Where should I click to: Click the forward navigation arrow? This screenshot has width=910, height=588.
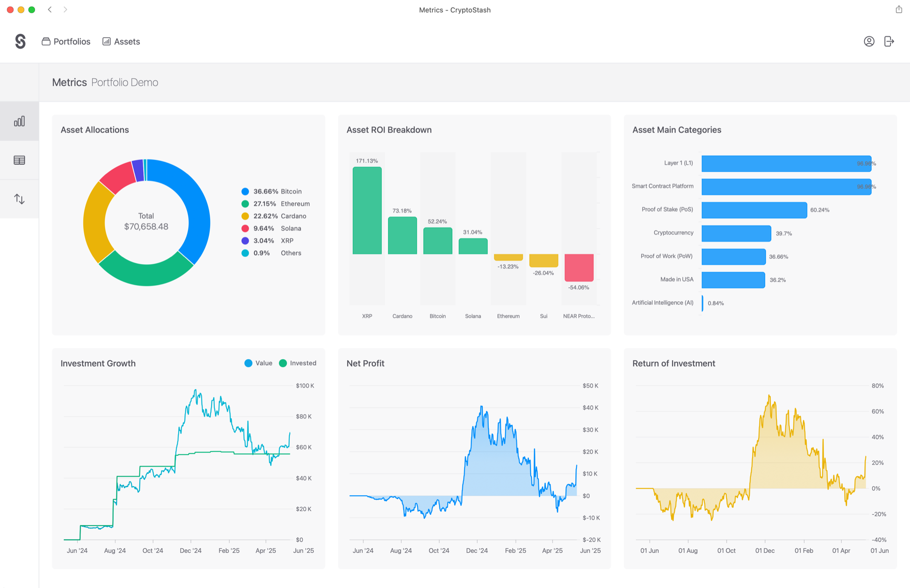click(66, 9)
